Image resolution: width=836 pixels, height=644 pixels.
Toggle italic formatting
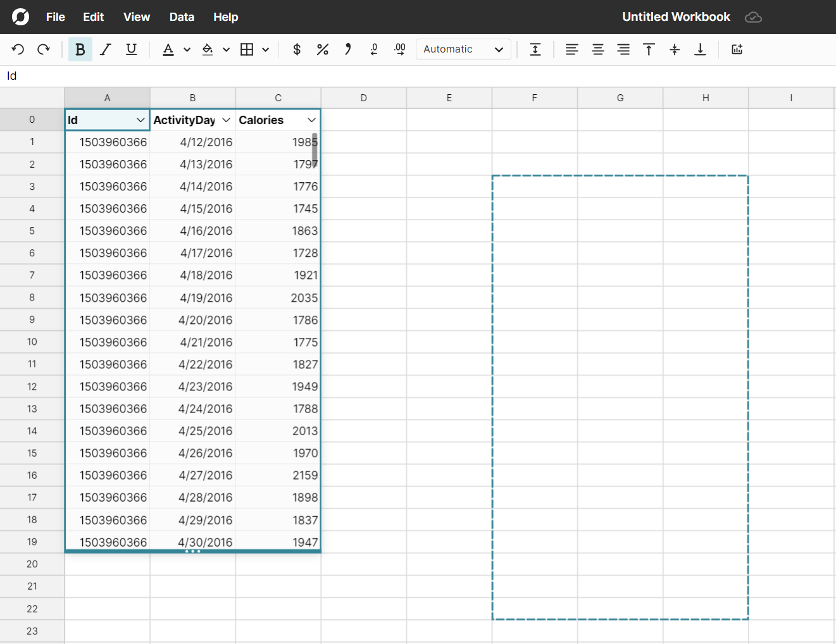(106, 49)
